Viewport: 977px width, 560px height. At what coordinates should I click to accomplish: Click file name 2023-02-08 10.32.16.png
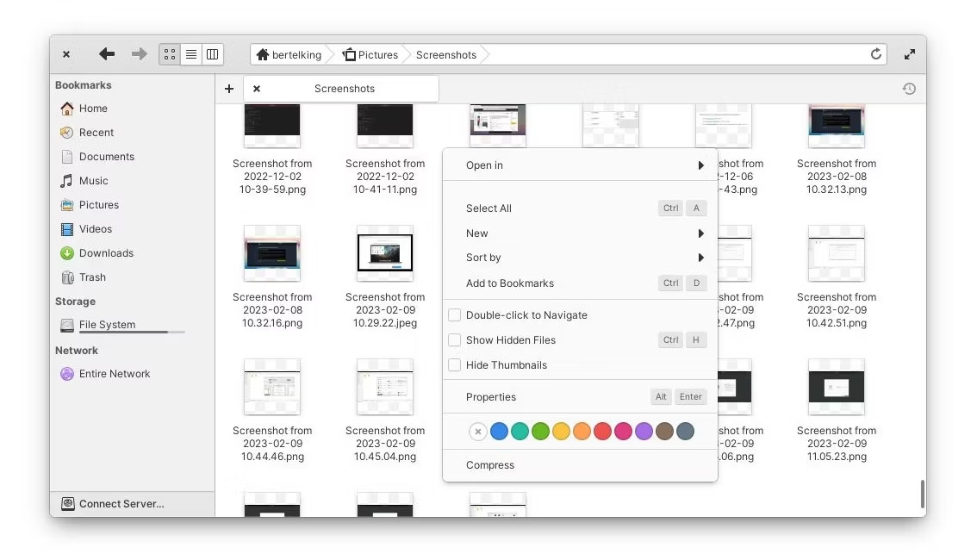[x=272, y=310]
